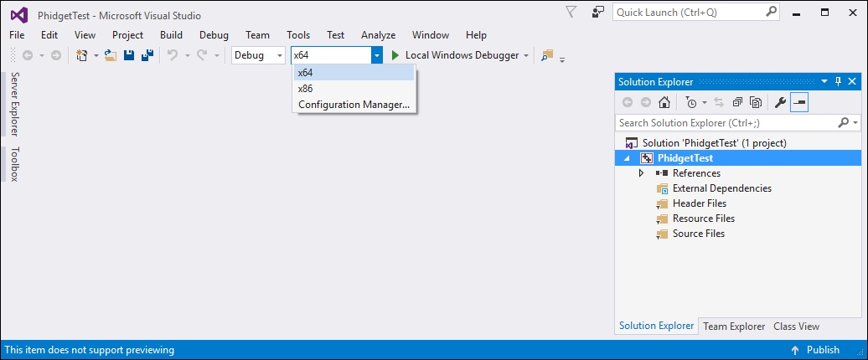Toggle auto-hide pin on Solution Explorer

(838, 82)
